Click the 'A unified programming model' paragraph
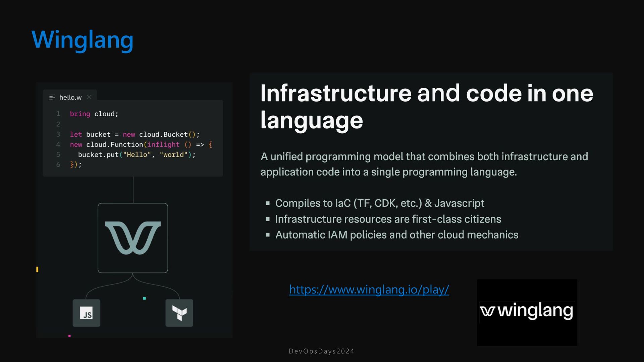The height and width of the screenshot is (362, 644). 424,164
